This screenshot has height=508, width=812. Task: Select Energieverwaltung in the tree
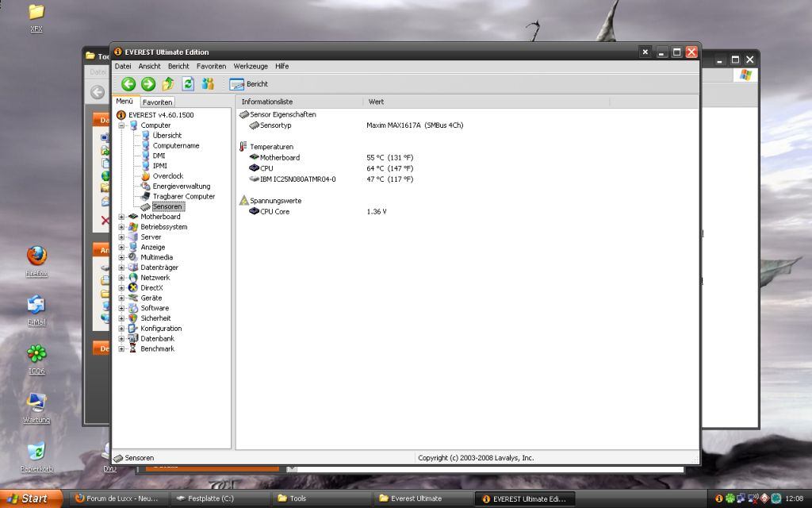coord(182,186)
